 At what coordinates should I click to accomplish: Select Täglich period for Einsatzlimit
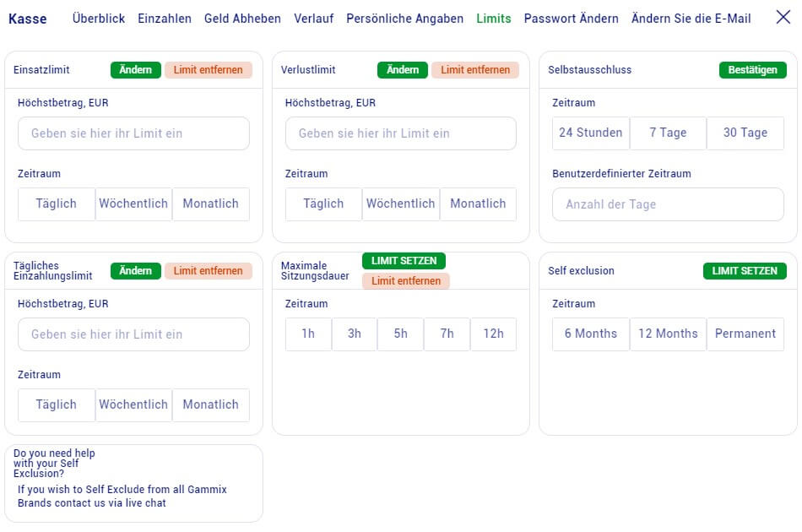(x=57, y=204)
